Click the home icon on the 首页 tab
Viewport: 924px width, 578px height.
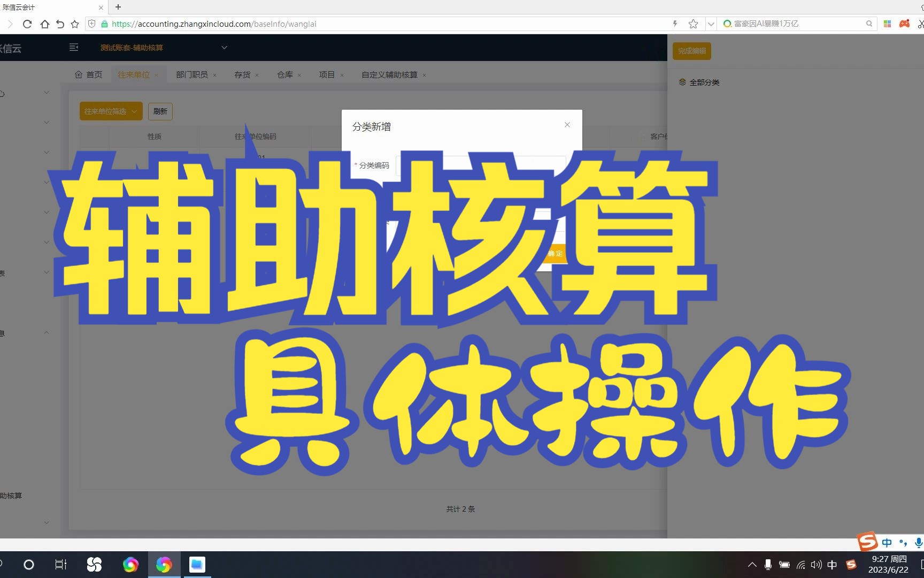[x=78, y=74]
